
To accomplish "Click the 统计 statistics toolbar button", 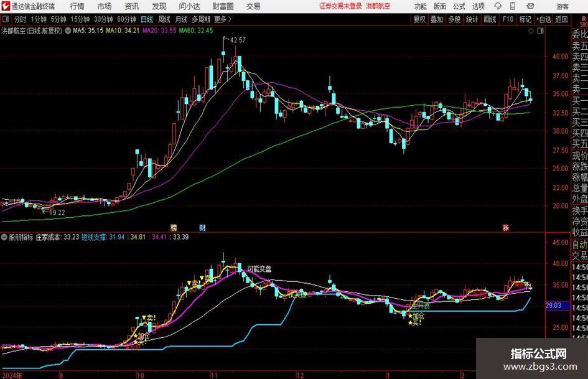I will click(x=472, y=19).
